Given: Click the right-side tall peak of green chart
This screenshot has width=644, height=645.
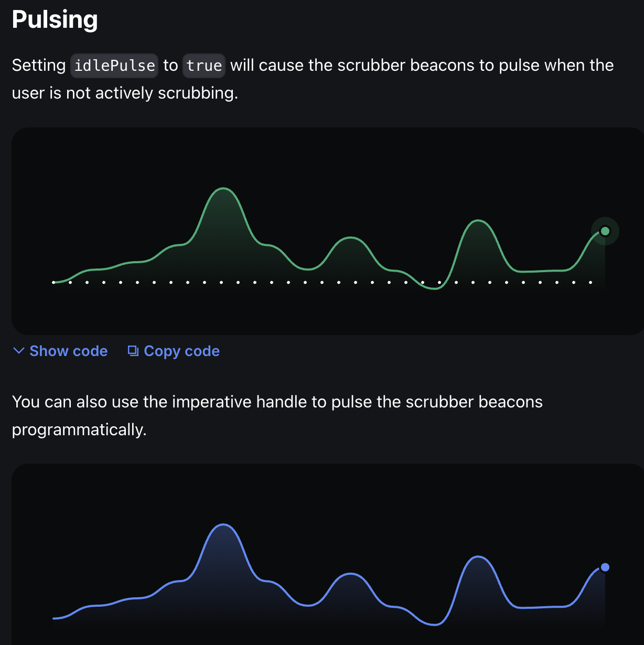Looking at the screenshot, I should tap(478, 221).
